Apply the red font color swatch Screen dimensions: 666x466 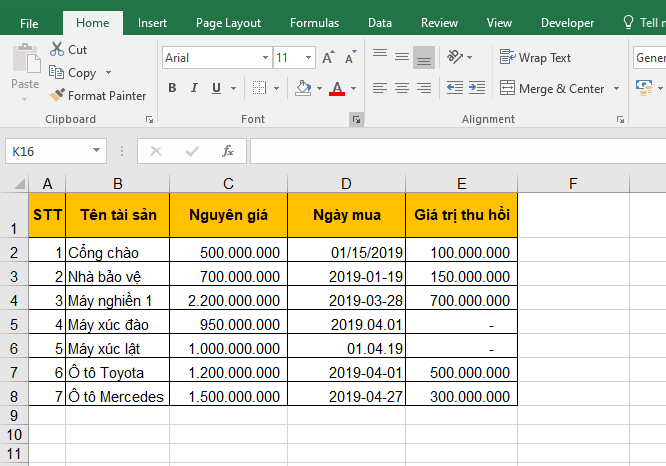click(x=336, y=88)
